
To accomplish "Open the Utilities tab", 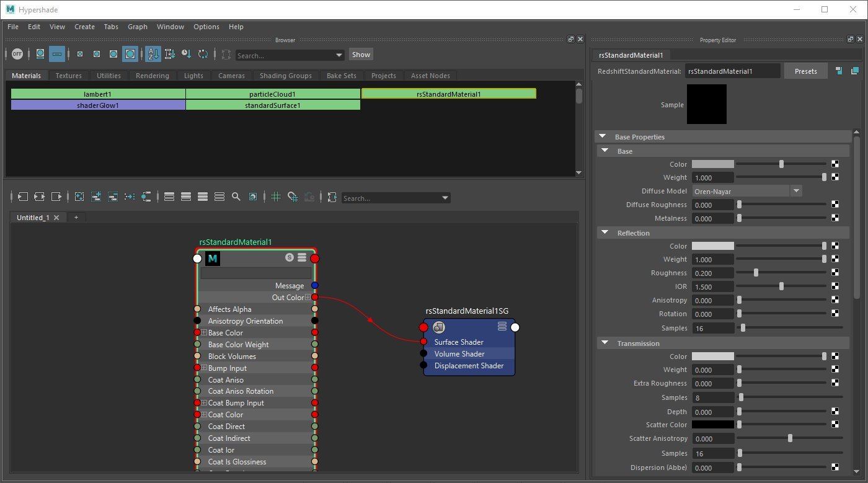I will pos(108,76).
